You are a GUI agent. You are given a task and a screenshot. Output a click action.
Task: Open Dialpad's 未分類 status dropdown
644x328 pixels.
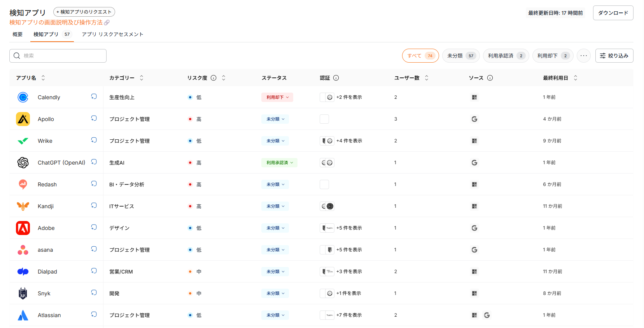tap(275, 272)
